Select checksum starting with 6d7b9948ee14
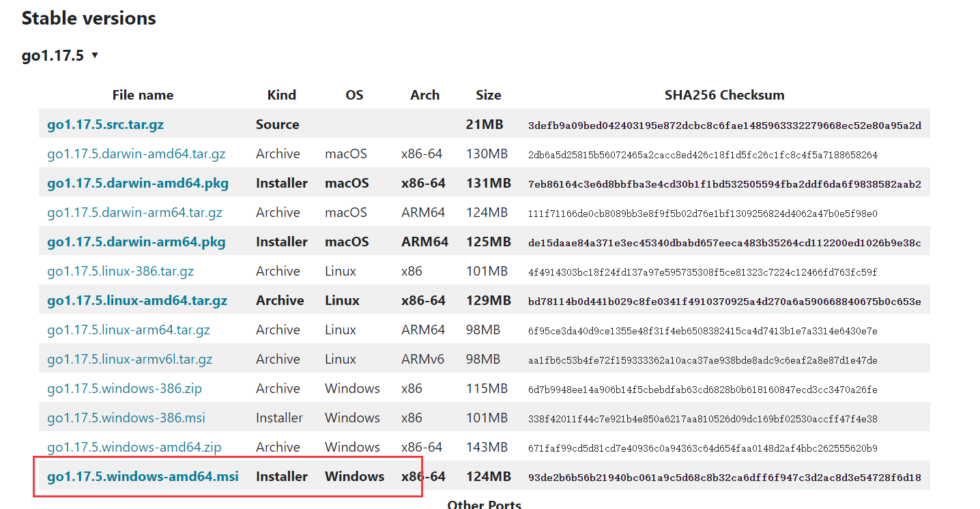980x509 pixels. (x=703, y=390)
